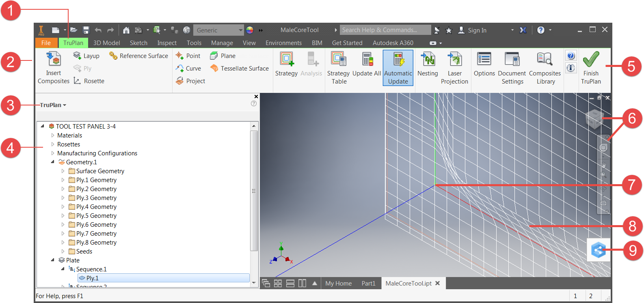Select the Ply.7 Geometry folder
644x303 pixels.
[93, 234]
